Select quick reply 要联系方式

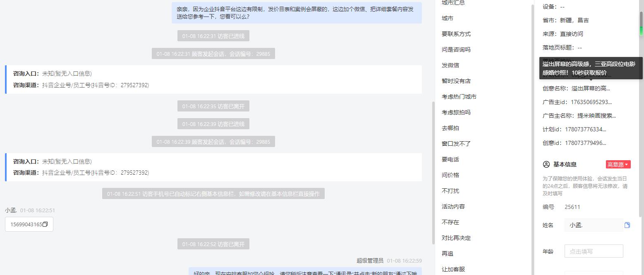click(456, 34)
